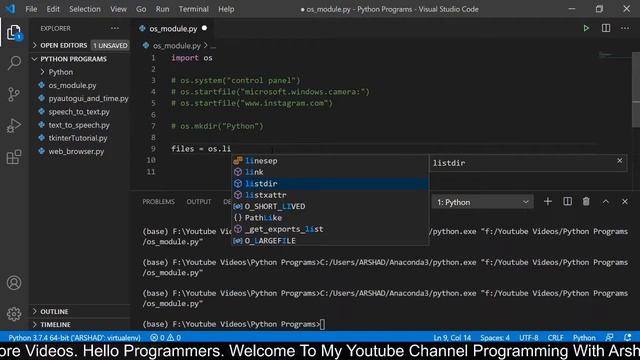Viewport: 640px width, 360px height.
Task: Split the terminal panel
Action: 567,202
